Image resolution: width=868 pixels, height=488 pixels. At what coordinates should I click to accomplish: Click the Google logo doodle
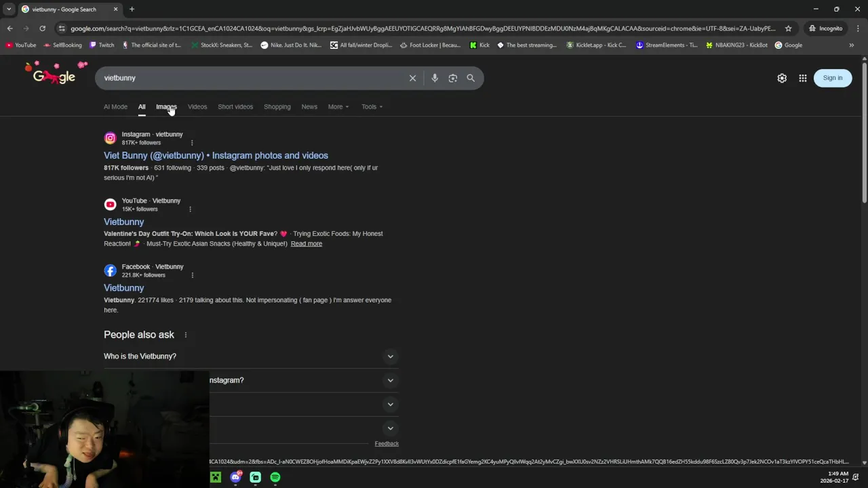(56, 73)
